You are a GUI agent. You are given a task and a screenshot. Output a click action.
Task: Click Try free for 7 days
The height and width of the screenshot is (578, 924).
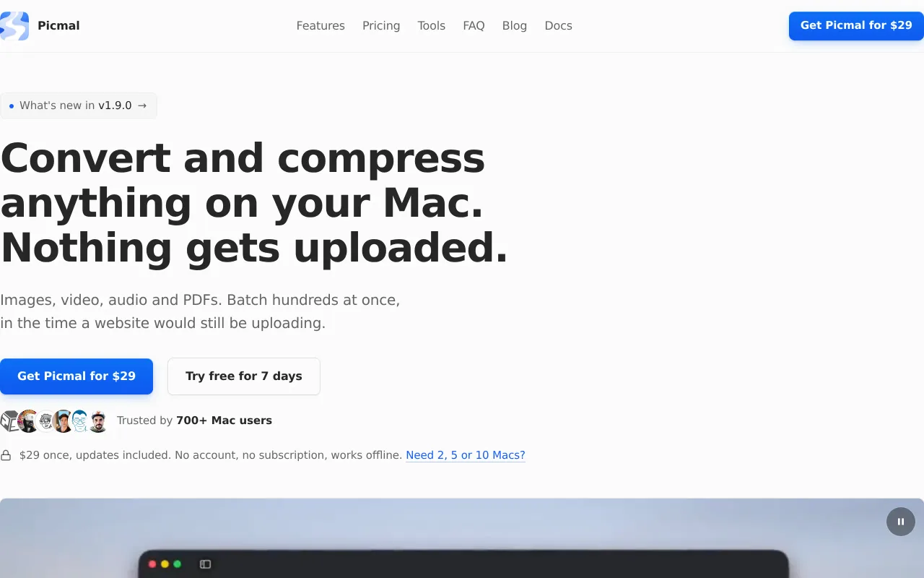click(x=244, y=376)
